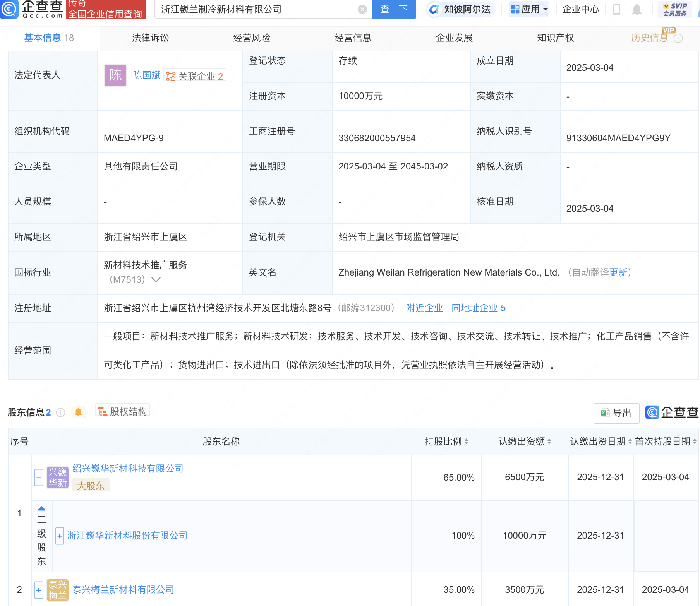This screenshot has width=700, height=606.
Task: Click the 查一下 search button
Action: tap(394, 9)
